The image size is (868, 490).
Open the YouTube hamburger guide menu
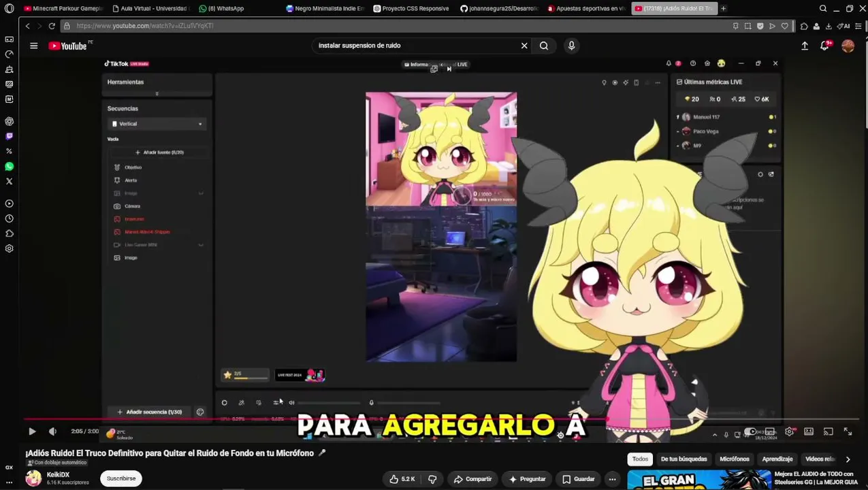click(33, 46)
